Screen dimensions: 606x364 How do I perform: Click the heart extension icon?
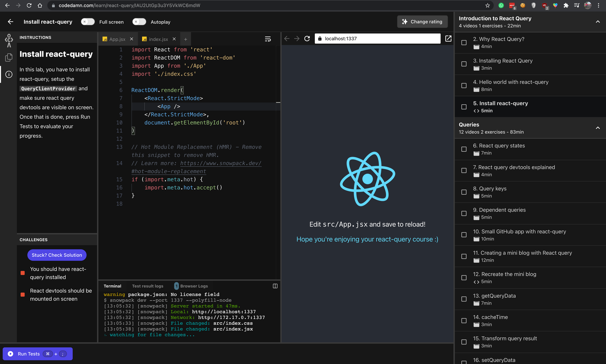555,5
